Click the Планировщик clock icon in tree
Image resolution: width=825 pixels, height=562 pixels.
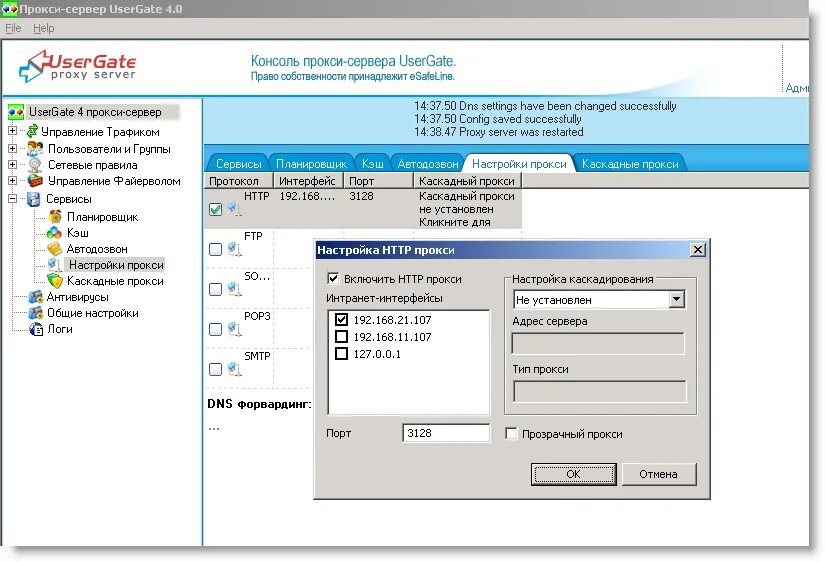[x=55, y=216]
